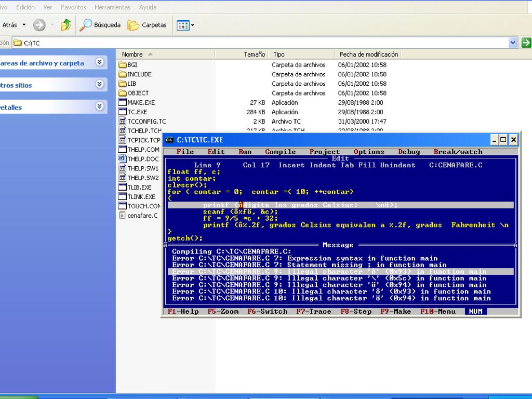Image resolution: width=532 pixels, height=399 pixels.
Task: Select the TCCONFIG.TC file icon
Action: (x=122, y=121)
